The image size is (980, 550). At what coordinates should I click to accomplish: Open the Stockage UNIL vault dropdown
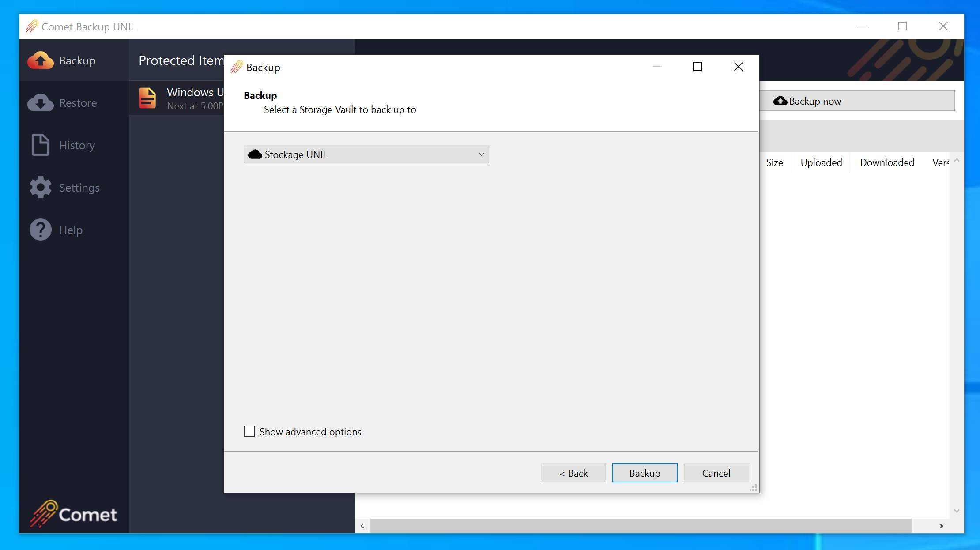pyautogui.click(x=366, y=154)
